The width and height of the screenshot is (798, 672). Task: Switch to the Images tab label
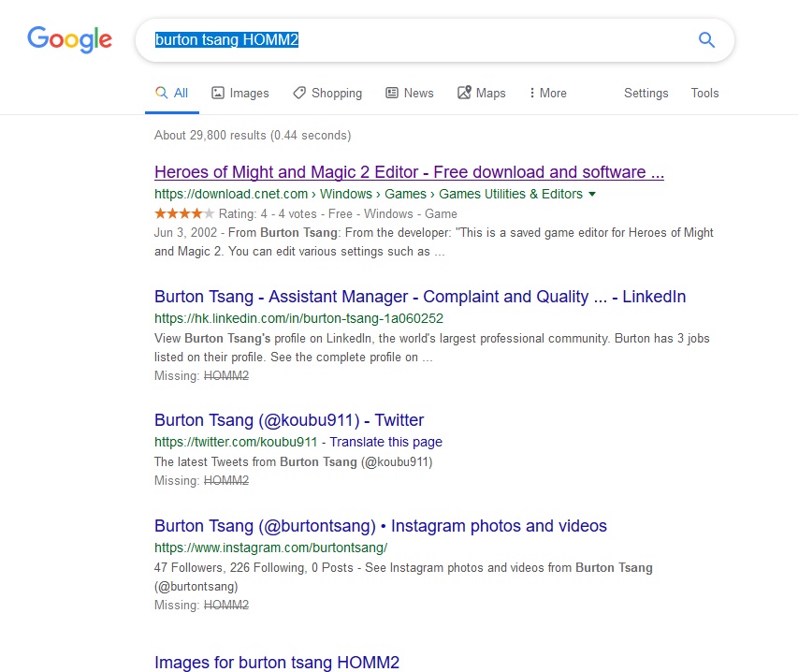249,94
